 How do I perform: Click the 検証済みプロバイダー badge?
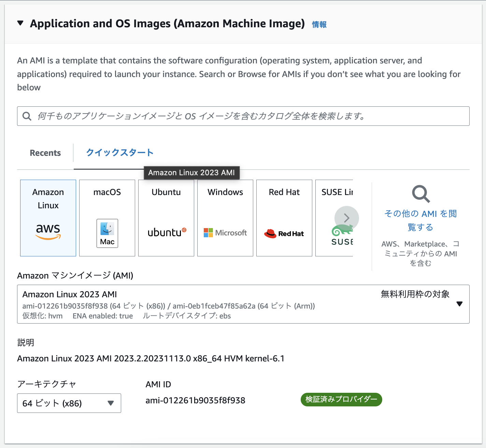tap(341, 399)
